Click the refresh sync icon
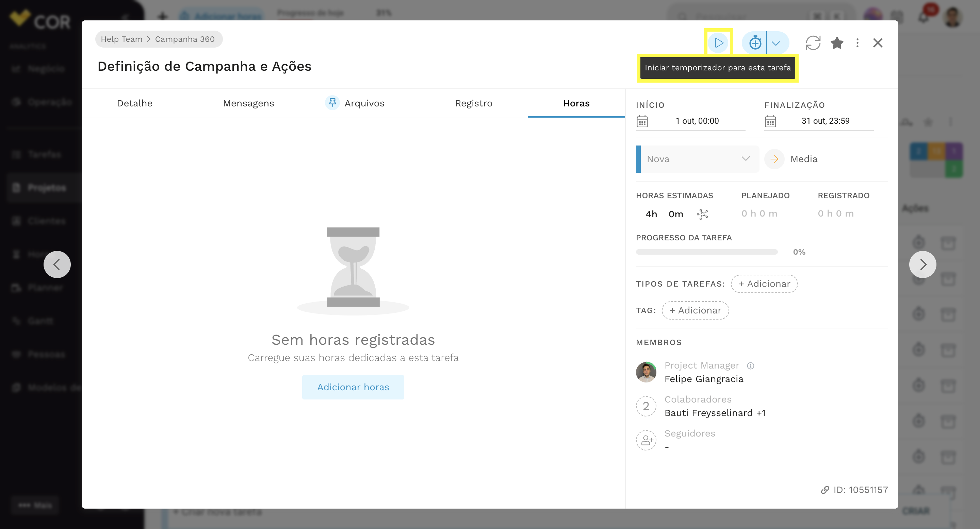Screen dimensions: 980x529 tap(813, 42)
